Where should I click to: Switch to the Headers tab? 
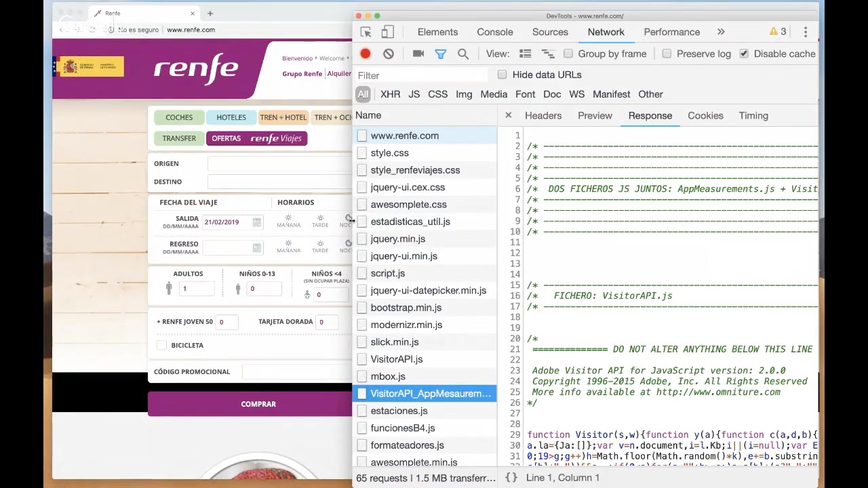click(x=543, y=115)
